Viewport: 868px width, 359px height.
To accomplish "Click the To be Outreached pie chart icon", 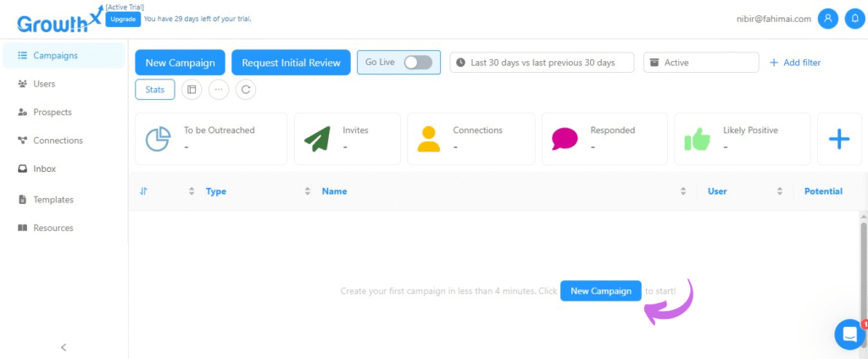I will click(159, 140).
